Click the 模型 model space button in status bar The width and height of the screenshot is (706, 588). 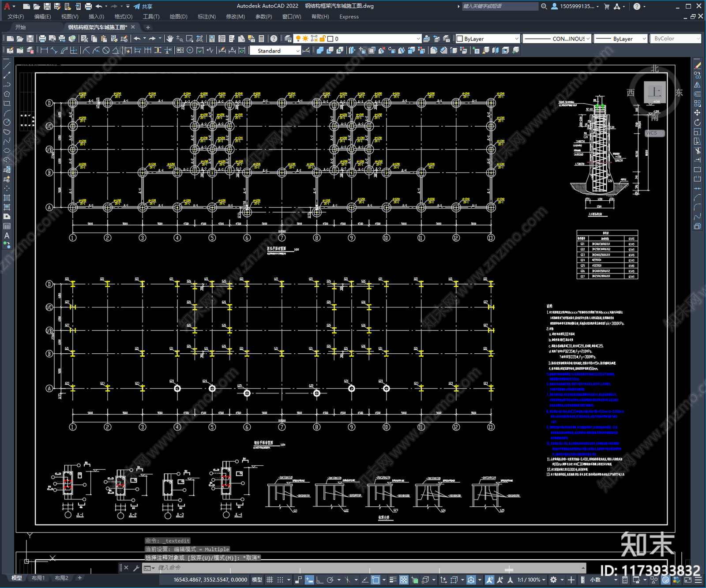click(x=257, y=580)
